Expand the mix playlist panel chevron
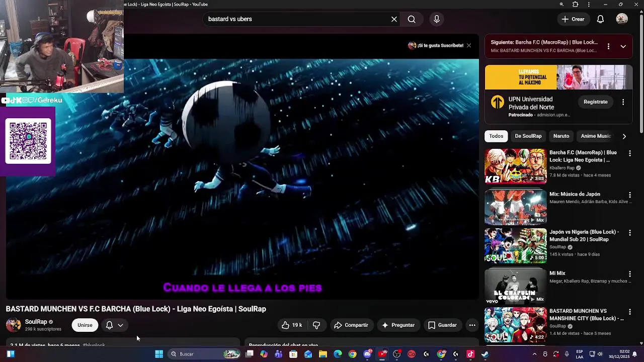This screenshot has height=362, width=644. click(x=623, y=46)
